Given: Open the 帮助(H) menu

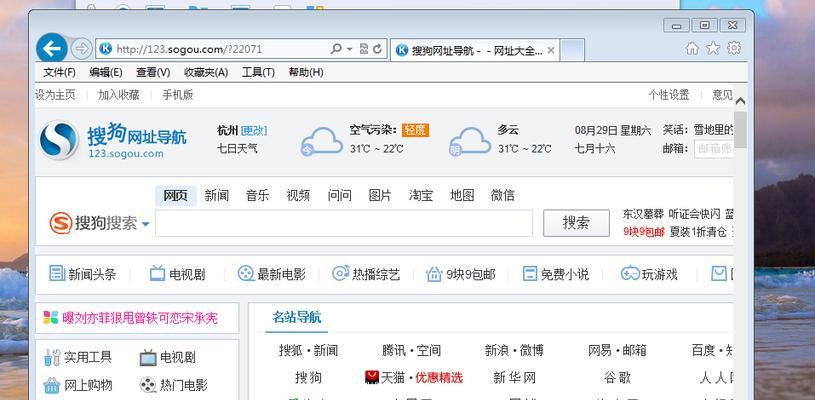Looking at the screenshot, I should pos(306,72).
